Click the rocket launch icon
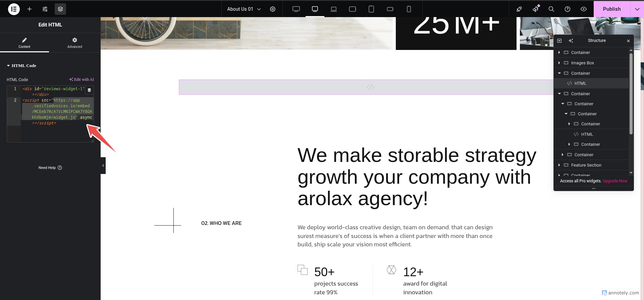Image resolution: width=644 pixels, height=300 pixels. [x=519, y=9]
